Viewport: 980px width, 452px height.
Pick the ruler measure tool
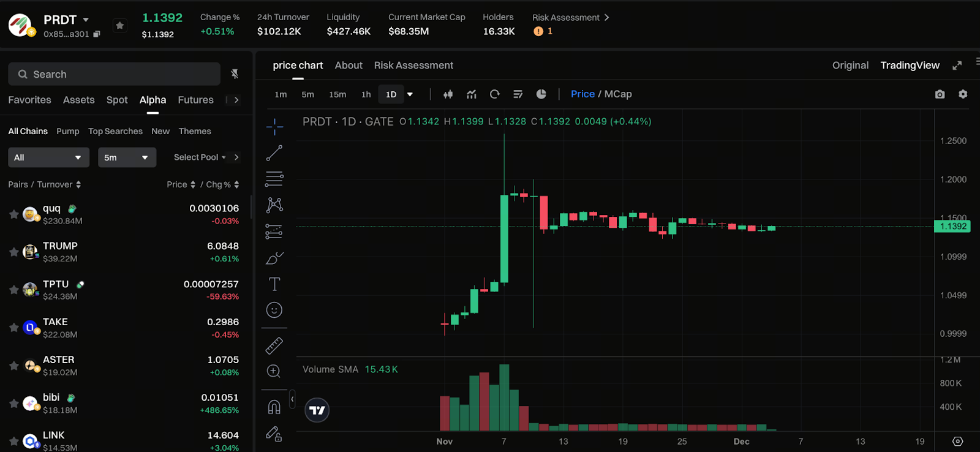(x=274, y=345)
